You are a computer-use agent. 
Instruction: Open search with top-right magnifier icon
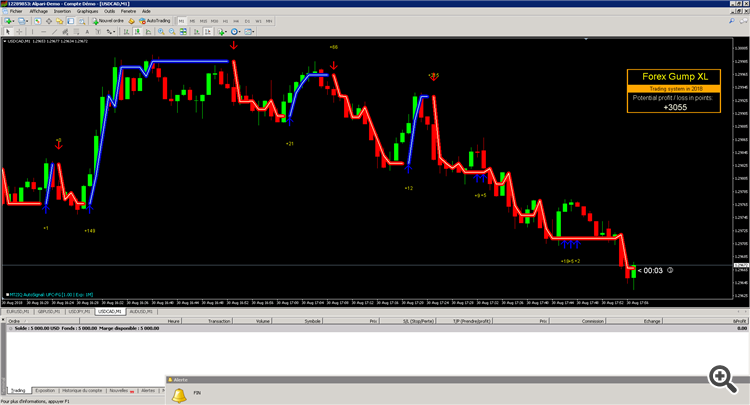tap(732, 21)
